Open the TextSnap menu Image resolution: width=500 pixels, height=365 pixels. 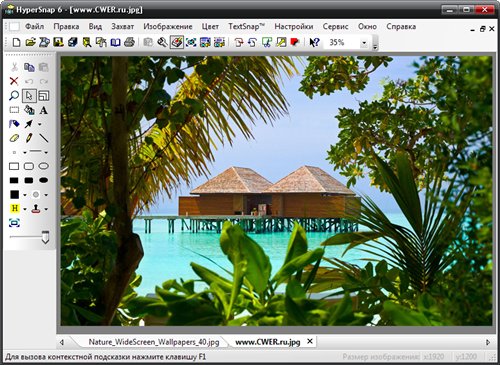point(246,26)
